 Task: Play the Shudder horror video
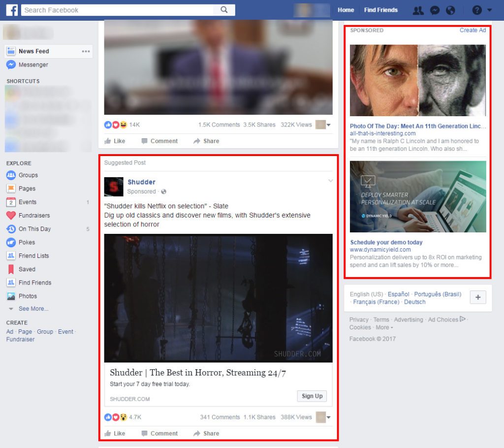218,298
